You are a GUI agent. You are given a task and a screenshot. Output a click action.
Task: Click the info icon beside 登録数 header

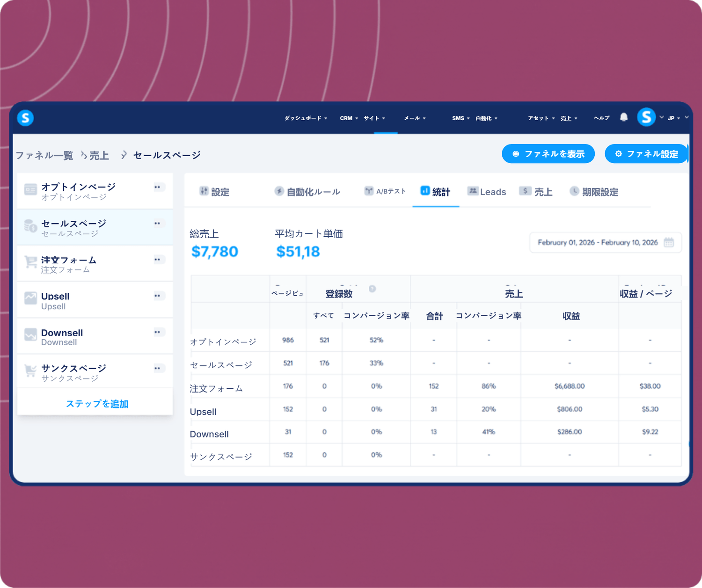coord(372,289)
